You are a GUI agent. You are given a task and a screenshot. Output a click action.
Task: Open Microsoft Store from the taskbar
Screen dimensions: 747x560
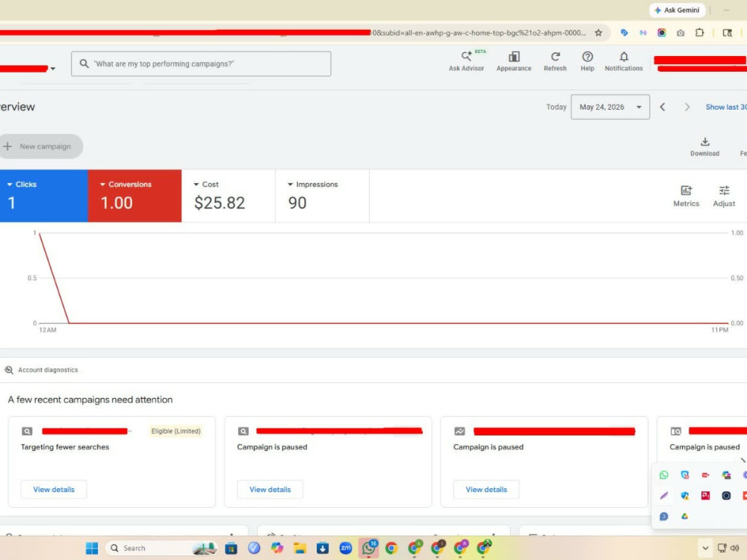click(x=231, y=548)
